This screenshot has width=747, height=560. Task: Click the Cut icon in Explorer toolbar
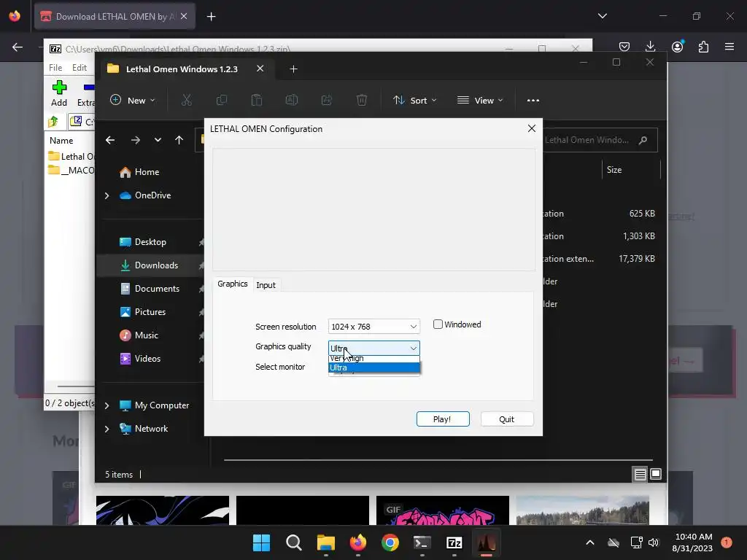click(x=186, y=100)
